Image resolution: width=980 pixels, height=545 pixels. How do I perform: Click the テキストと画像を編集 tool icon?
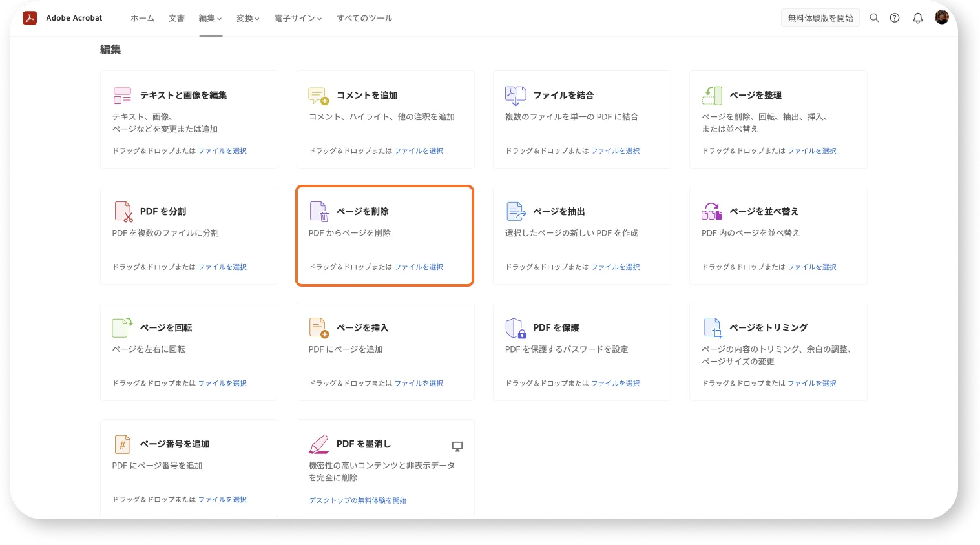[122, 96]
